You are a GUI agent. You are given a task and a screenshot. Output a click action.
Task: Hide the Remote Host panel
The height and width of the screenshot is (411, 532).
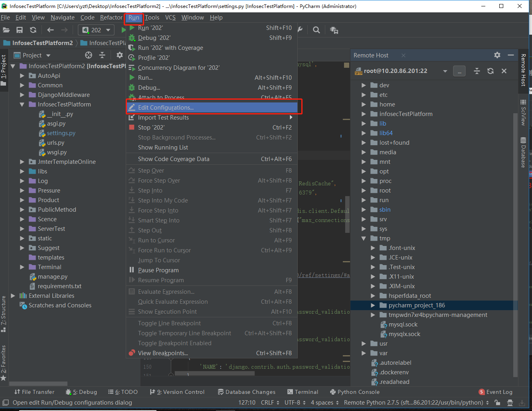pyautogui.click(x=511, y=55)
